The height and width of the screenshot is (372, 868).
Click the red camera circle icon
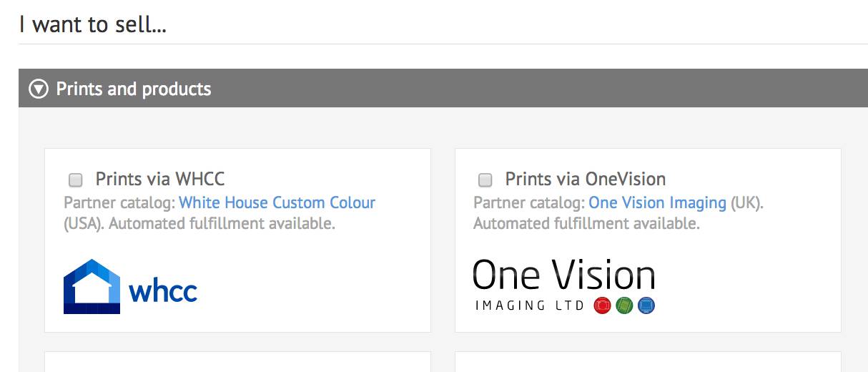(x=603, y=306)
